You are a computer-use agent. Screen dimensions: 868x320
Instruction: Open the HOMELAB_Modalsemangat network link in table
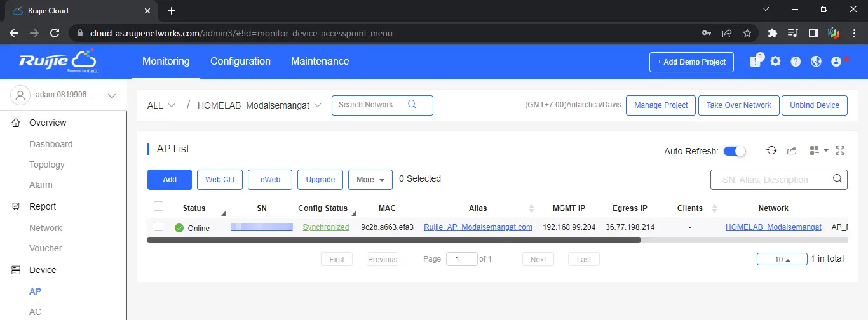(773, 227)
